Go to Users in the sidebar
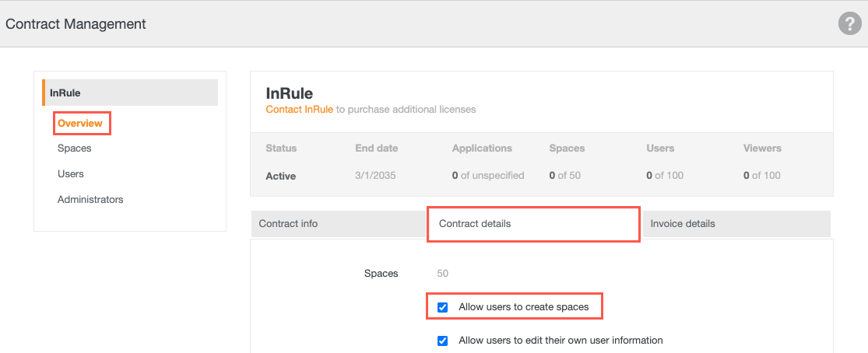The height and width of the screenshot is (353, 868). (71, 173)
